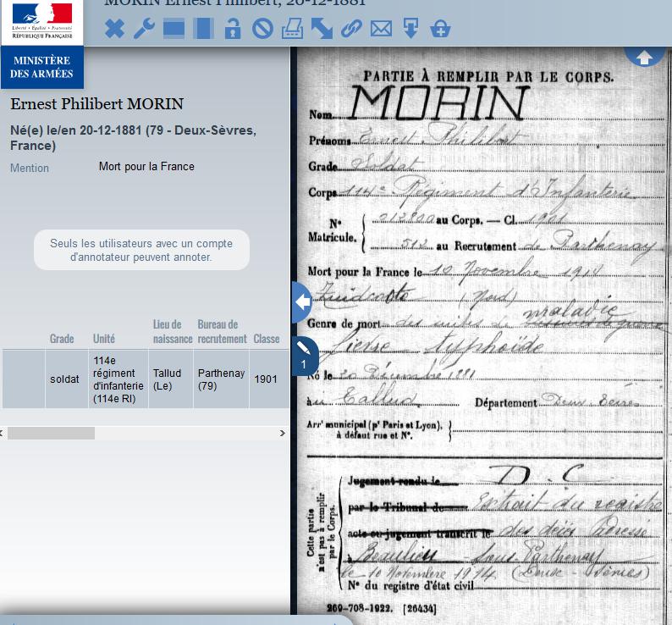Click the République Française logo

[42, 21]
